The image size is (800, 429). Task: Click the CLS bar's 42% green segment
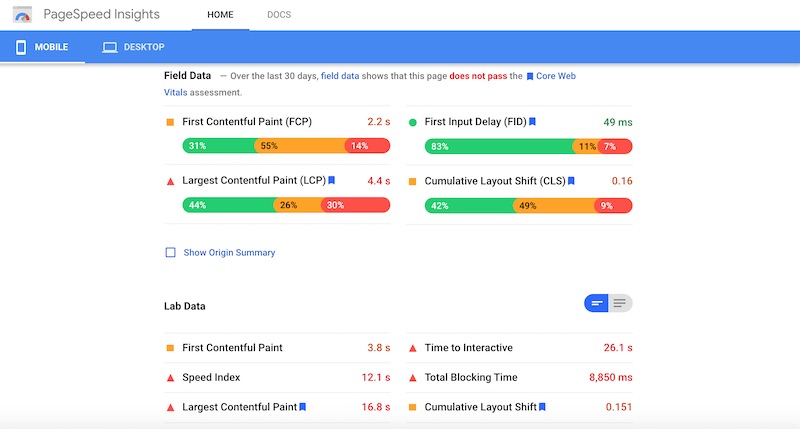[x=469, y=206]
